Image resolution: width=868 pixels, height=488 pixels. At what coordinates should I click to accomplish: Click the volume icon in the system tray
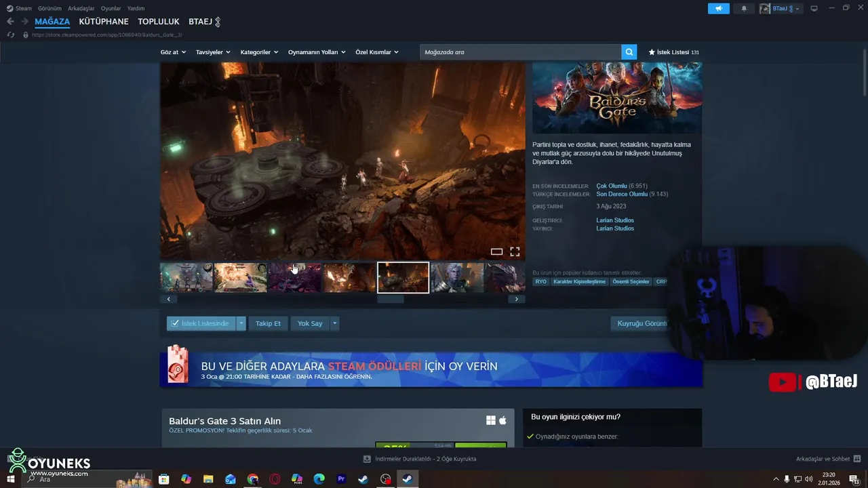(x=808, y=479)
